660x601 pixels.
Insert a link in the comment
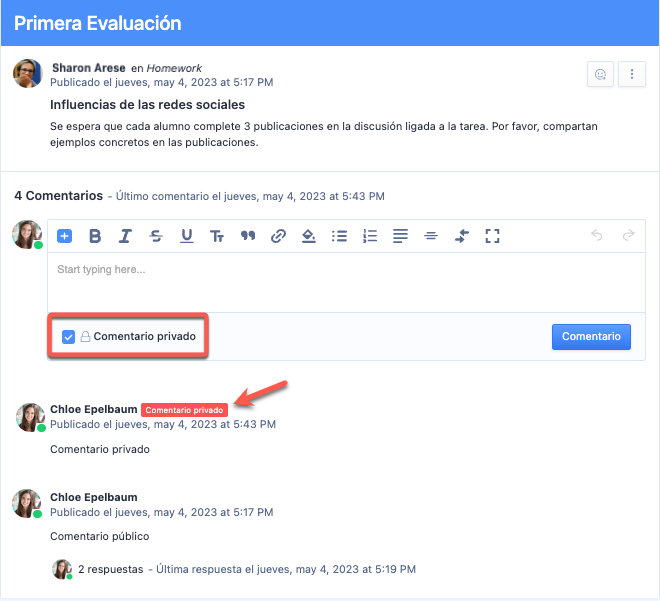point(279,236)
